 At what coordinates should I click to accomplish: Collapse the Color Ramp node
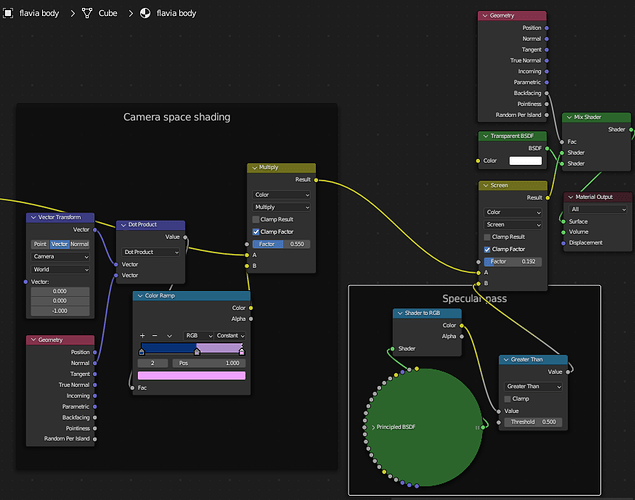140,296
